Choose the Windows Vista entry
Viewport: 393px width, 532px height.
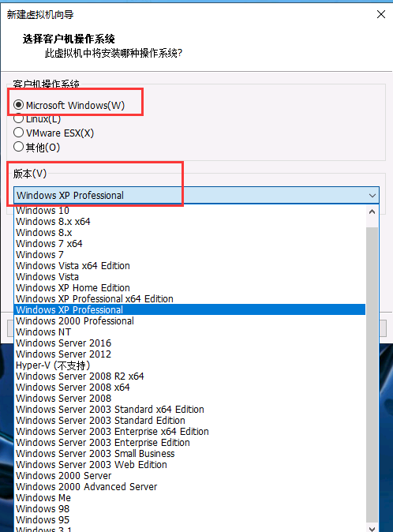point(189,276)
